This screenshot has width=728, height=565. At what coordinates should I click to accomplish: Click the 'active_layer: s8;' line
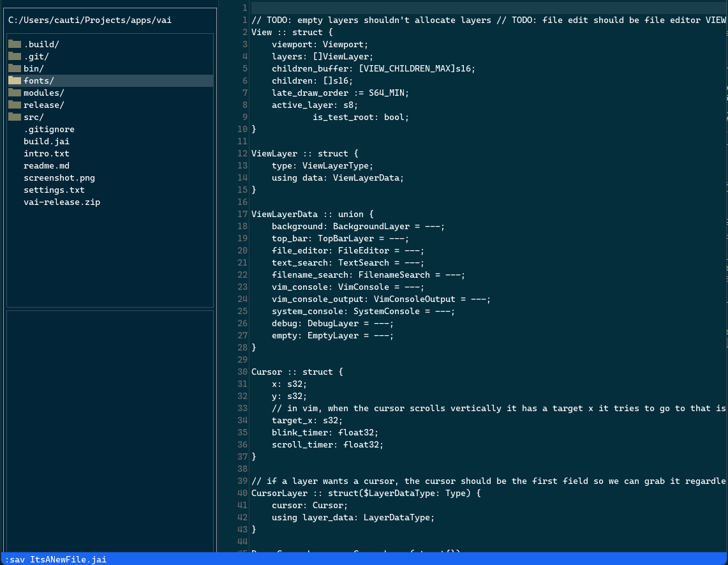point(315,105)
